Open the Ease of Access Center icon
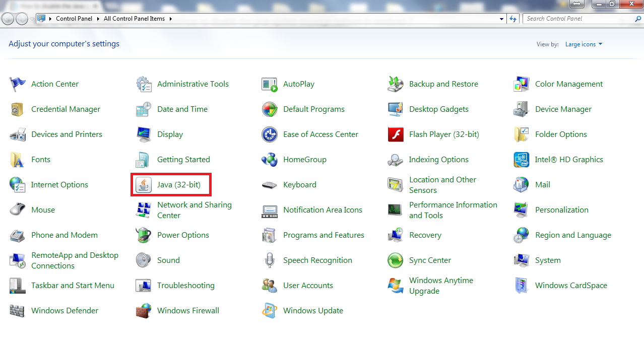Image resolution: width=644 pixels, height=344 pixels. point(270,134)
